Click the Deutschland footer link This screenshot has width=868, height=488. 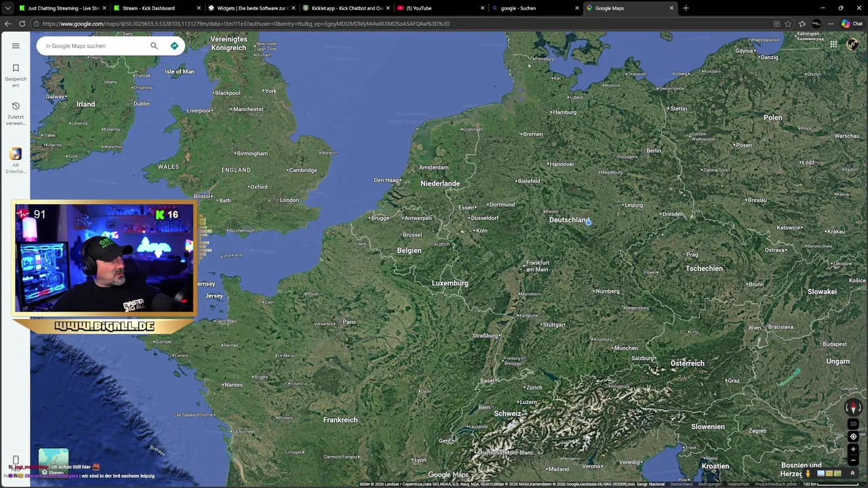[682, 484]
